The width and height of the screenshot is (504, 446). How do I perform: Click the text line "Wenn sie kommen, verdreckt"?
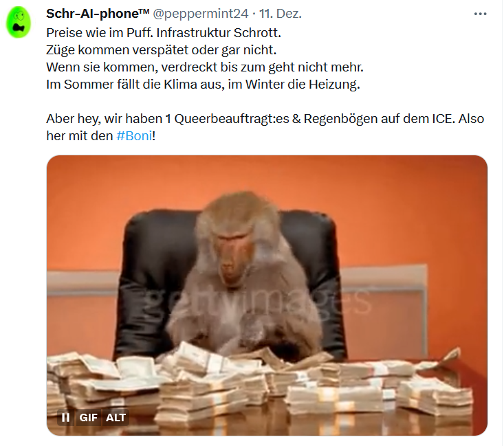point(205,67)
